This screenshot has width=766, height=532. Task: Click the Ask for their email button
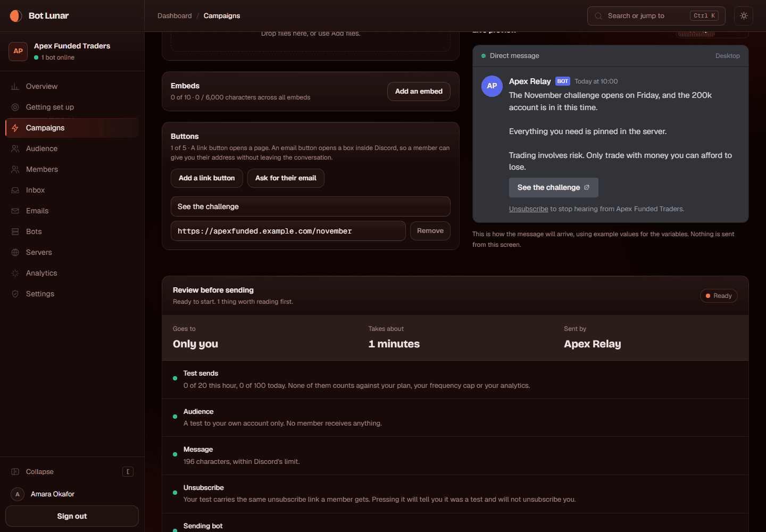[286, 178]
